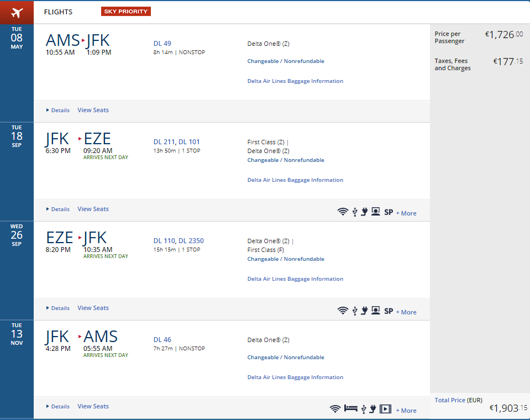The image size is (530, 420).
Task: Expand Details for JFK to EZE flight
Action: pyautogui.click(x=58, y=209)
